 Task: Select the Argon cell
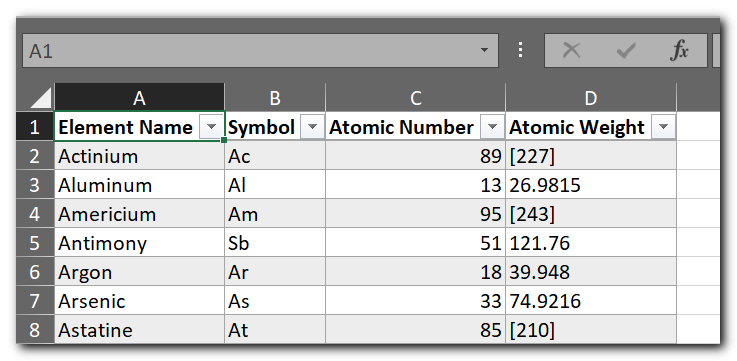(x=140, y=272)
